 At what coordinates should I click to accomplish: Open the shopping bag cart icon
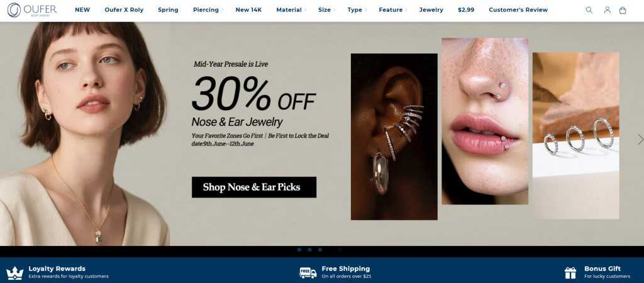[x=623, y=10]
